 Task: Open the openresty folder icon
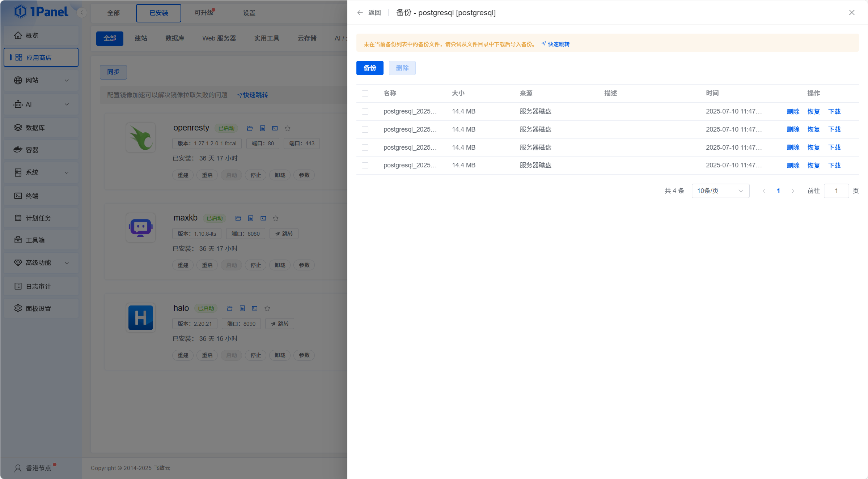(x=250, y=128)
